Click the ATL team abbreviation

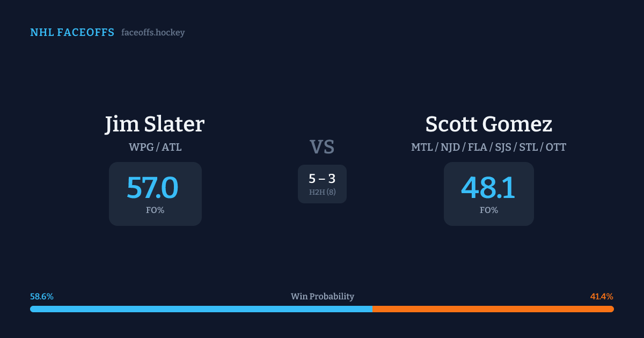172,147
